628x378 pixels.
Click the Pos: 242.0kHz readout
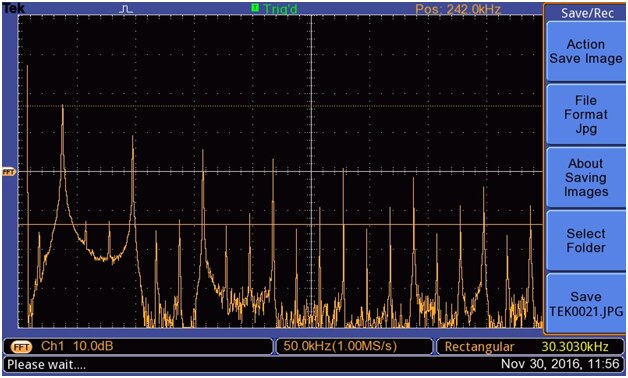458,9
